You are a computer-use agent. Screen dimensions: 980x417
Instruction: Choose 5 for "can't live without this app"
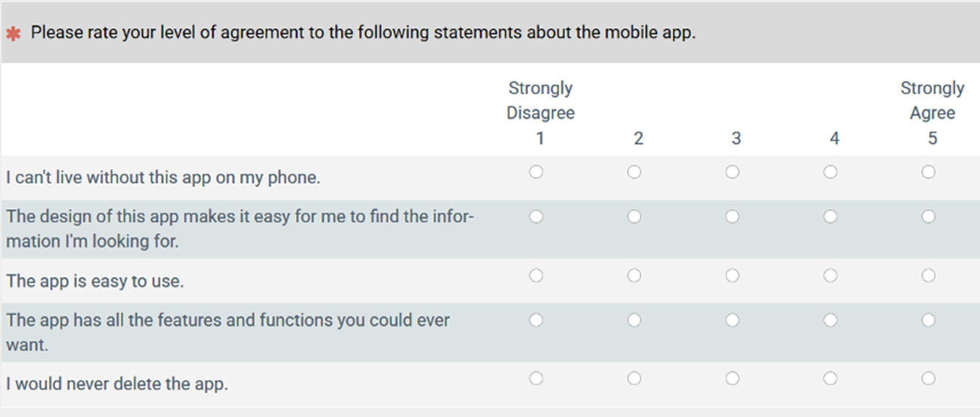coord(929,172)
